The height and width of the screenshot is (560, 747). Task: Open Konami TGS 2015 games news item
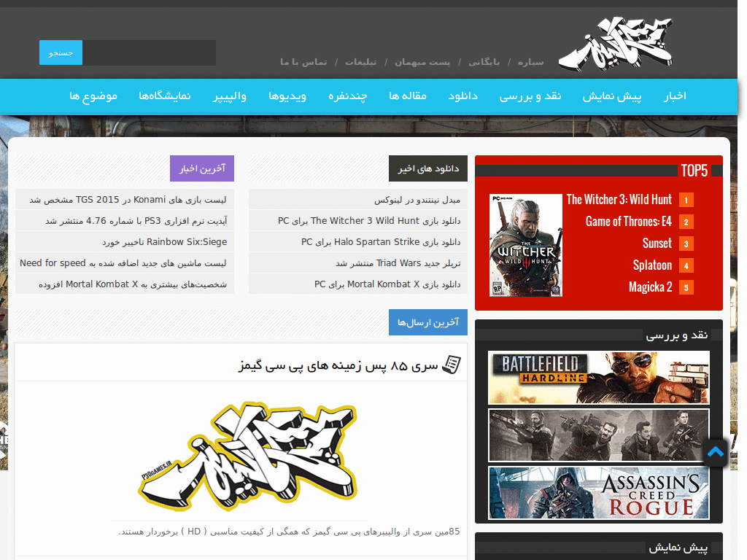[128, 200]
